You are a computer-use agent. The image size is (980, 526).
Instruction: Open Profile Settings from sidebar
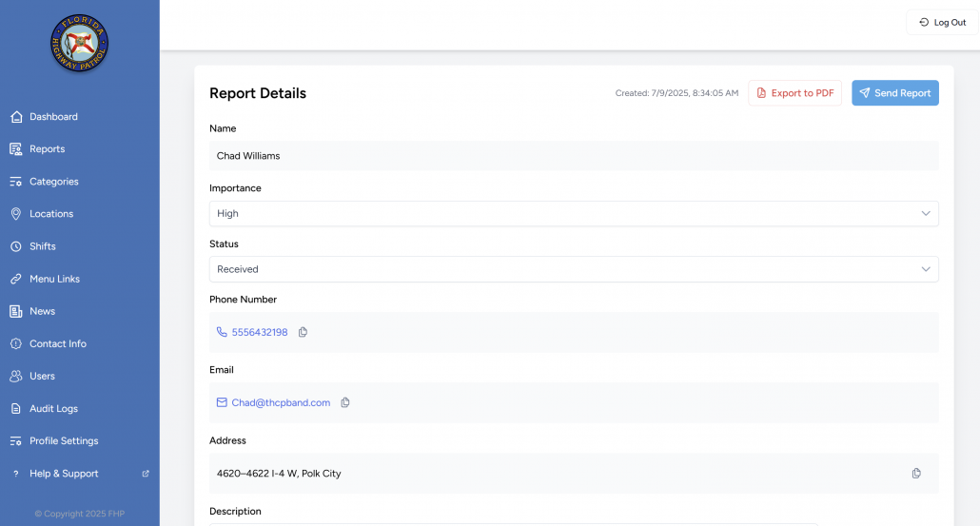click(x=64, y=441)
